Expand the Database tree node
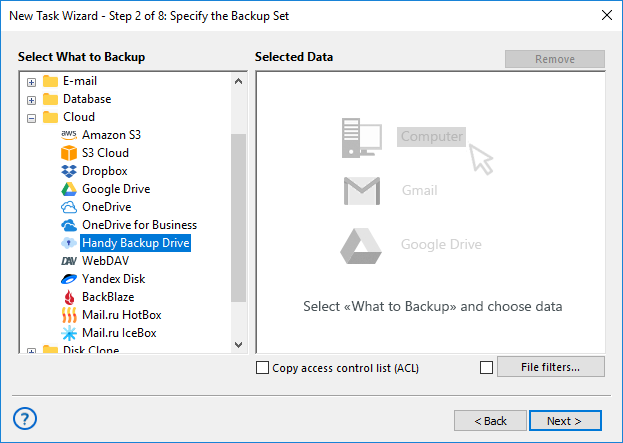This screenshot has height=443, width=623. pos(31,100)
